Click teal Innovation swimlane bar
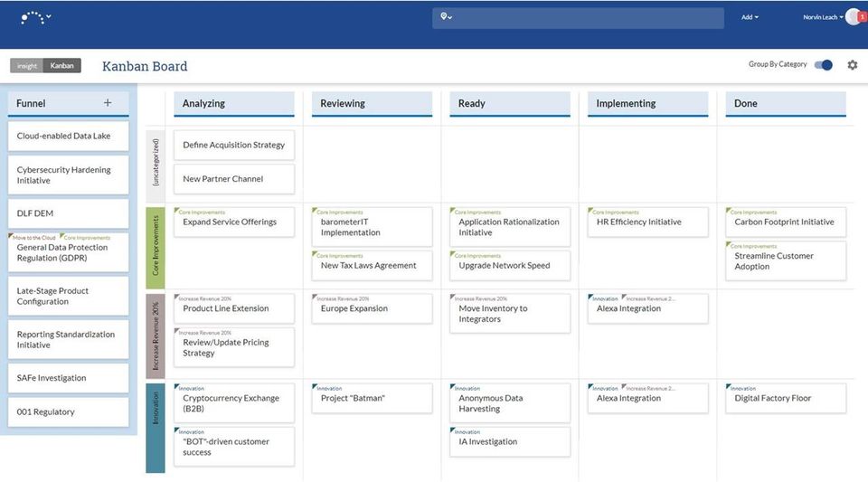Viewport: 868px width, 482px height. point(156,428)
